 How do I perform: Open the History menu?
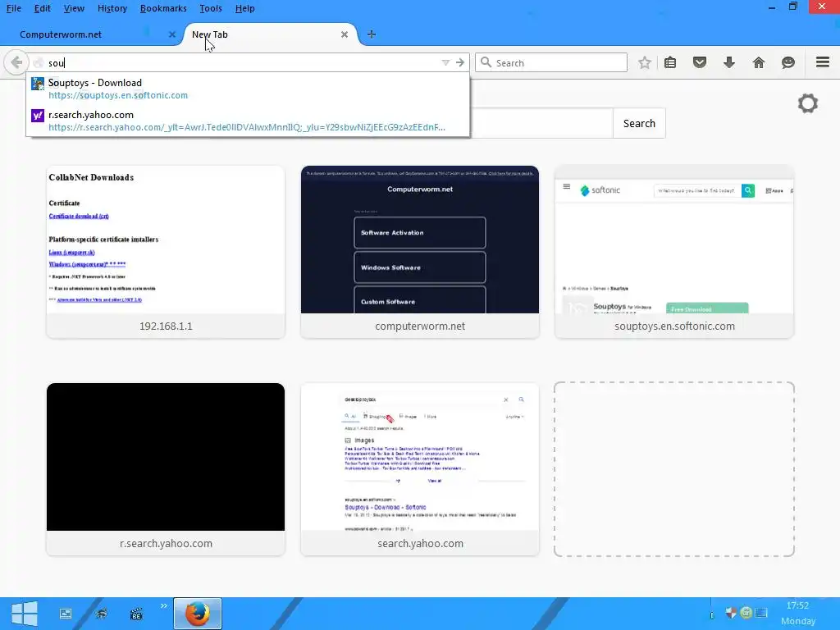click(112, 8)
